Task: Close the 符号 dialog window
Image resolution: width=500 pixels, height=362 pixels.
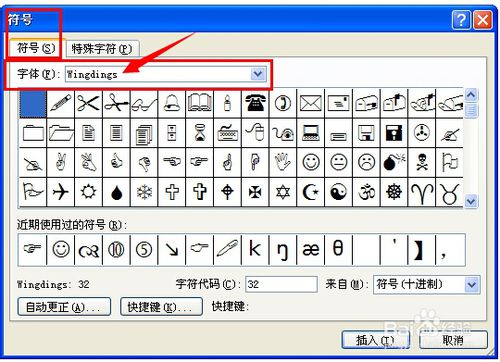Action: pos(483,20)
